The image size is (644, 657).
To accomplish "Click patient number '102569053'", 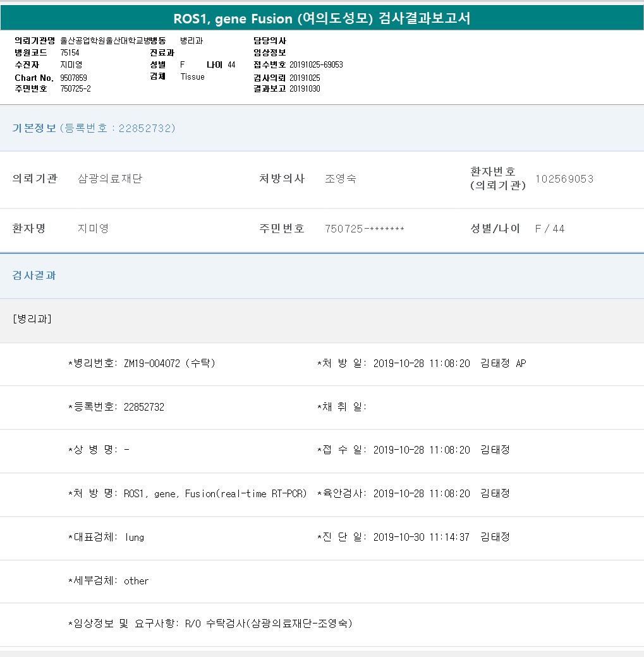I will (x=564, y=179).
